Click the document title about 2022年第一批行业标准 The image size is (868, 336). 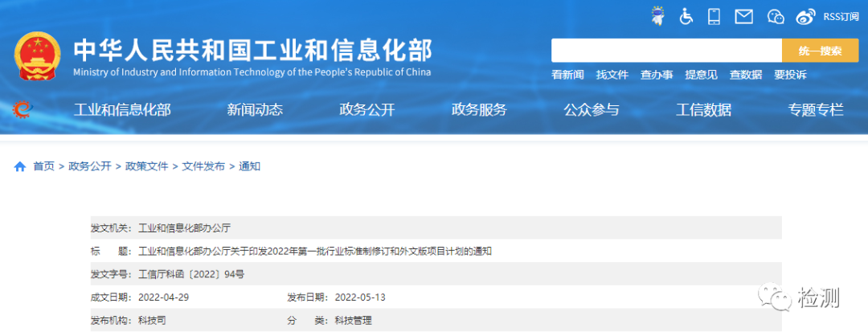pyautogui.click(x=315, y=252)
